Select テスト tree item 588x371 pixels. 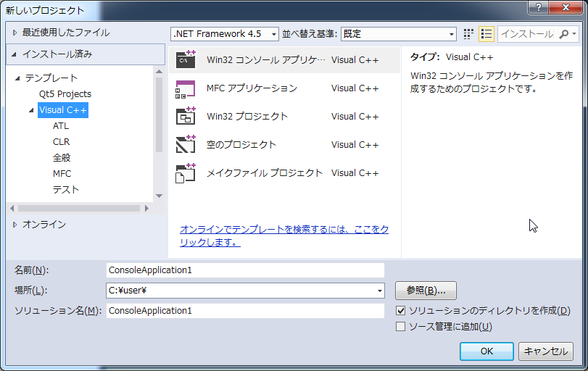click(66, 190)
